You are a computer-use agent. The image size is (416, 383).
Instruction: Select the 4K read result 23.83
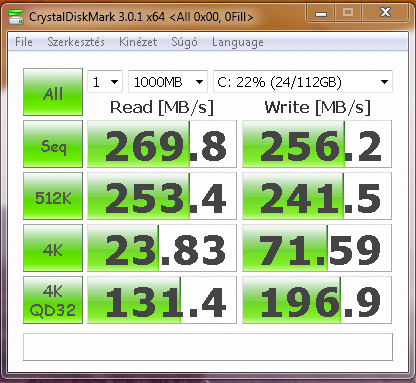pos(162,248)
